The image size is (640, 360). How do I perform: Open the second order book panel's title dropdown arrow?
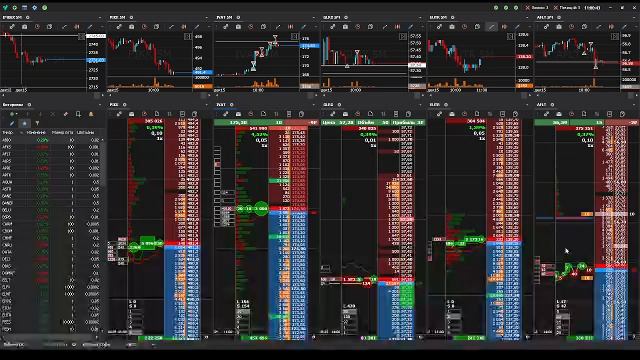[207, 105]
